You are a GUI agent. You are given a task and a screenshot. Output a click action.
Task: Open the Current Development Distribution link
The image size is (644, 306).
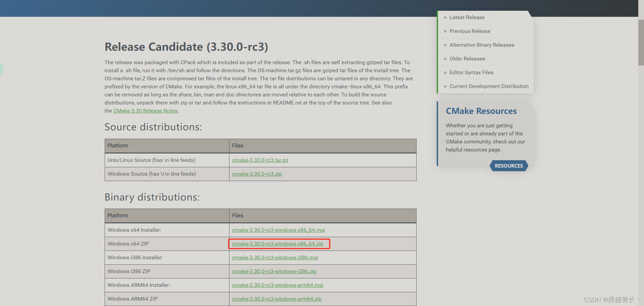tap(489, 86)
